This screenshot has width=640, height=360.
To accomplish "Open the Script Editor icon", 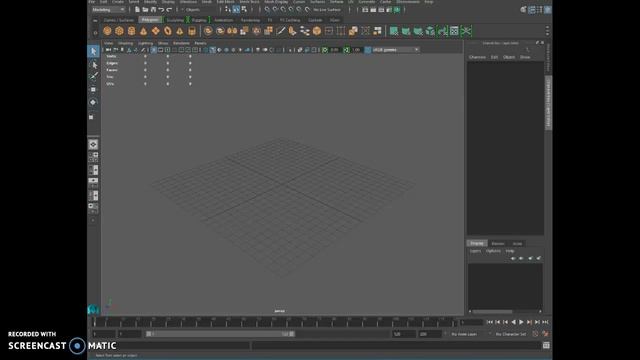I will [546, 345].
